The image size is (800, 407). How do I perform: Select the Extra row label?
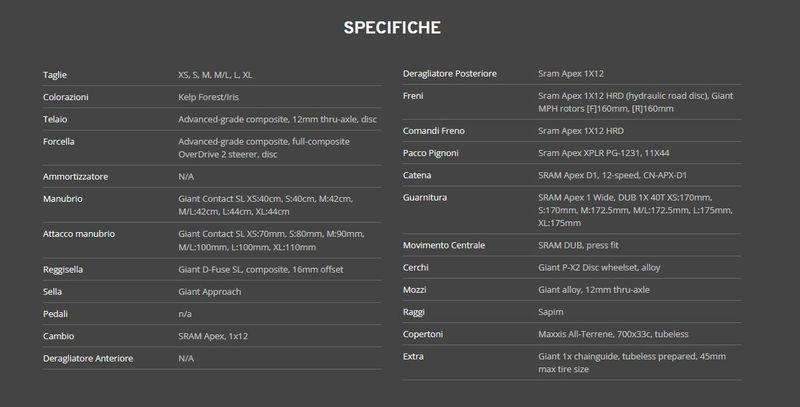(413, 357)
